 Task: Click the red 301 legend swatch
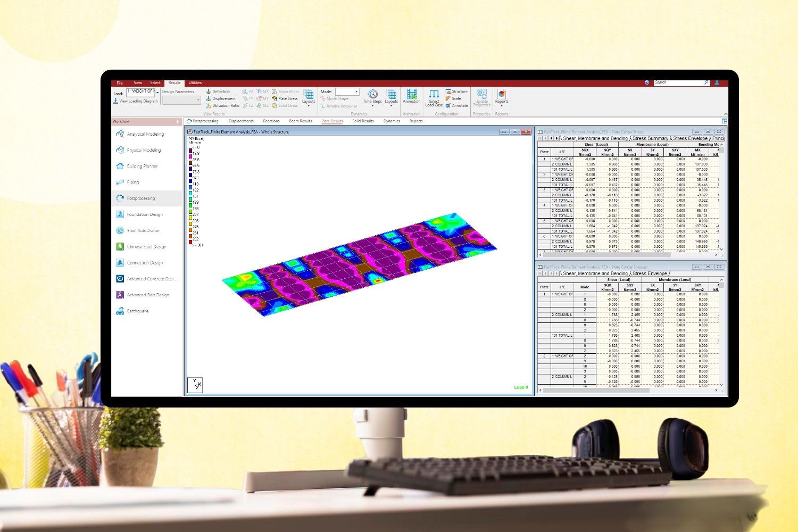[x=190, y=242]
